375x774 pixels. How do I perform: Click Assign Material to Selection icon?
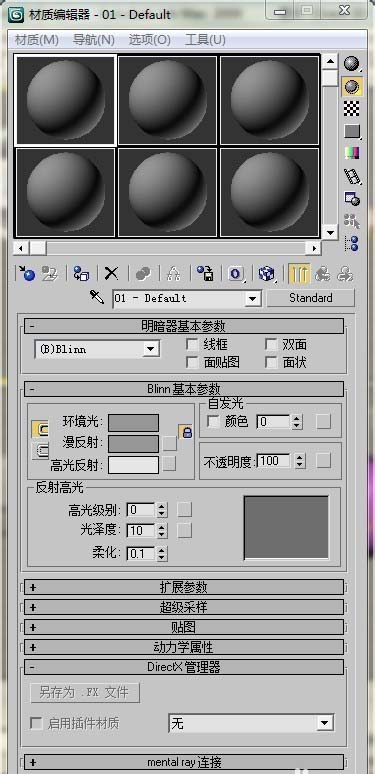click(x=81, y=273)
